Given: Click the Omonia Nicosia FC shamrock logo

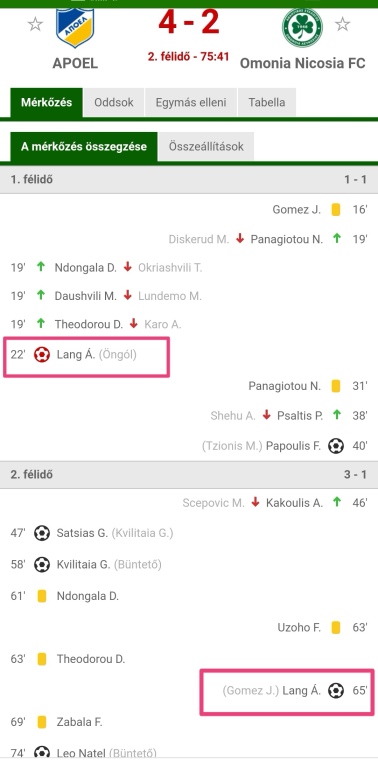Looking at the screenshot, I should pos(302,27).
